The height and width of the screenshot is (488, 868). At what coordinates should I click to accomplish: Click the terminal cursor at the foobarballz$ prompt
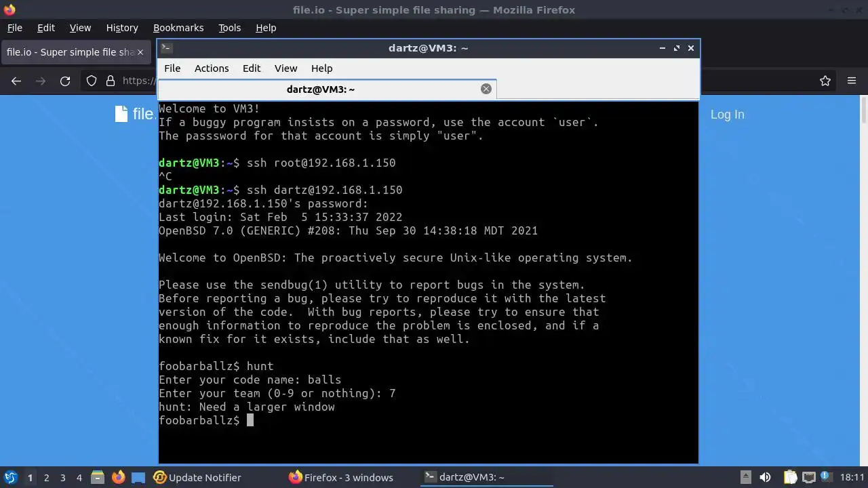[250, 420]
